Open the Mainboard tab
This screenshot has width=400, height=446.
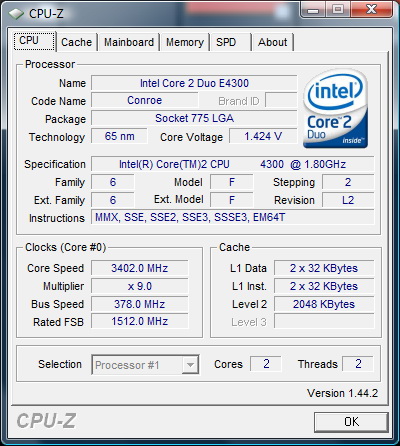pos(129,42)
